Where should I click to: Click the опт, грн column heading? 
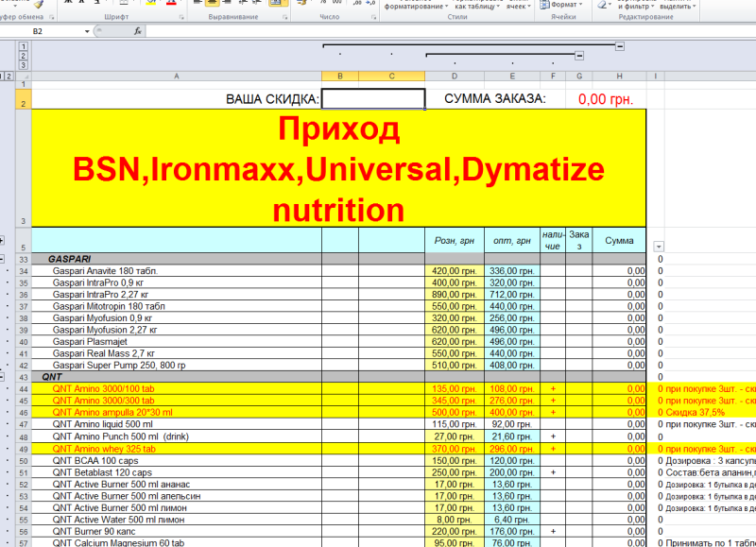pos(512,241)
